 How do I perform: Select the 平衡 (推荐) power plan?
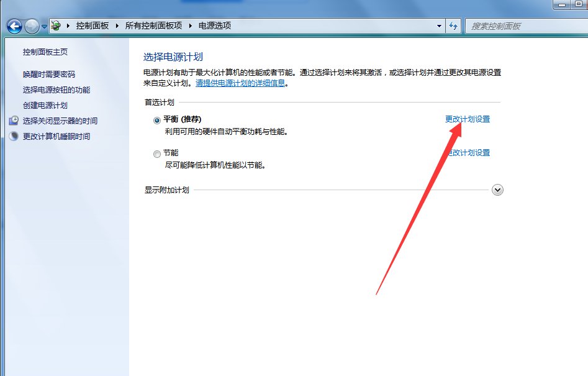157,119
